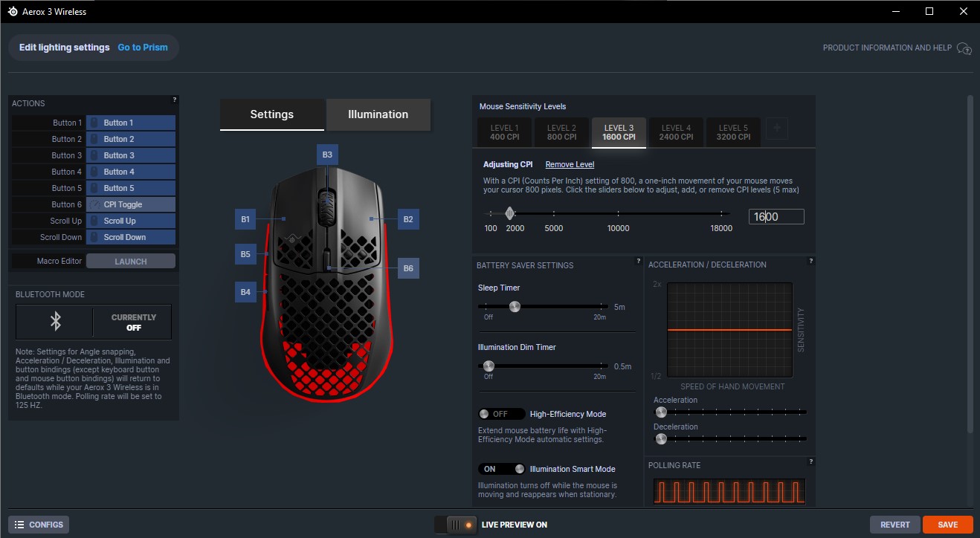Click the CPI value input field
Image resolution: width=980 pixels, height=538 pixels.
tap(776, 216)
